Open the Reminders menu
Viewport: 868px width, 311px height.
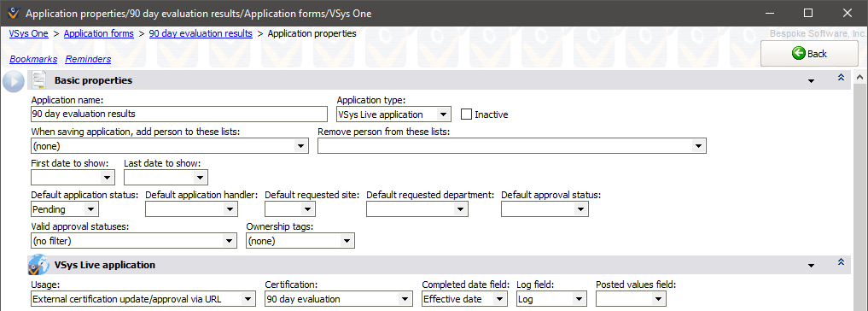pos(88,59)
